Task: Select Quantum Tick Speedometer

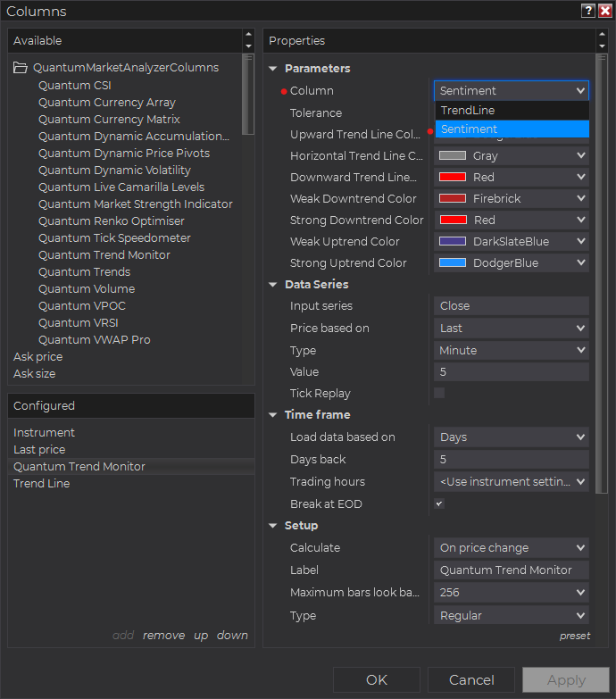Action: pyautogui.click(x=114, y=237)
